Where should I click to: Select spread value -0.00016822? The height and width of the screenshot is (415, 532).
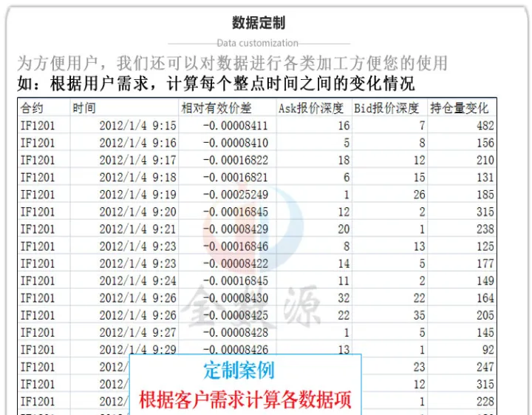pos(236,161)
